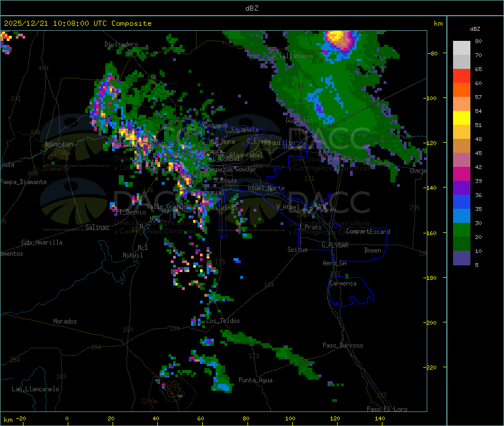Click the 'dBZ' title at top center
This screenshot has height=426, width=504.
(251, 8)
